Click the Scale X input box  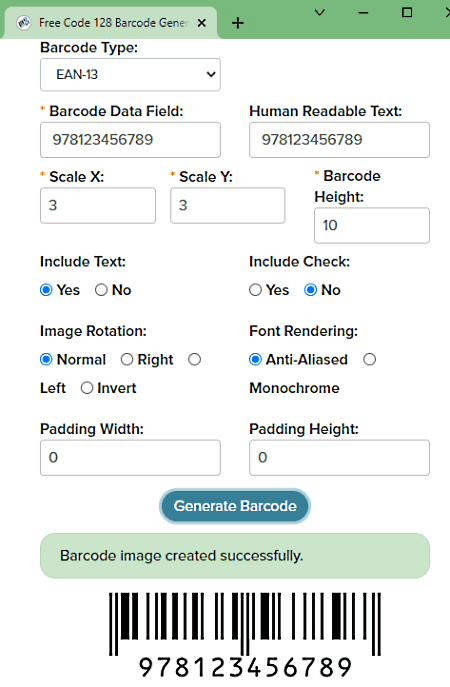pyautogui.click(x=98, y=205)
